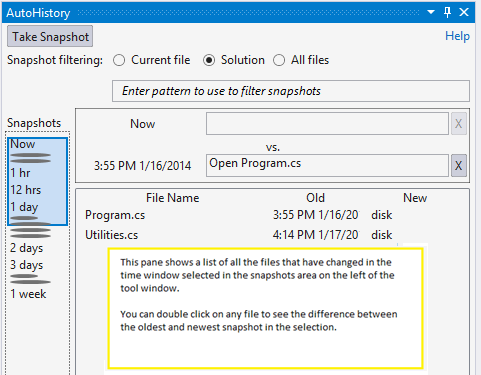
Task: Click disk value in Utilities.cs row
Action: [x=382, y=235]
